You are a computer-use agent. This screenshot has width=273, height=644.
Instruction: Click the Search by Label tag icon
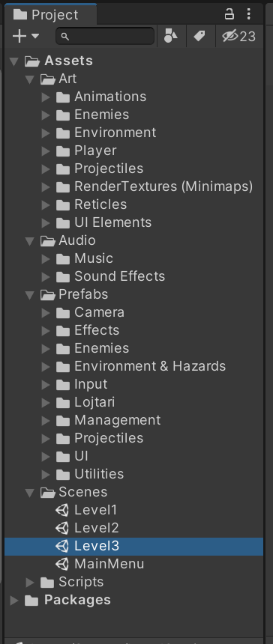pyautogui.click(x=199, y=37)
